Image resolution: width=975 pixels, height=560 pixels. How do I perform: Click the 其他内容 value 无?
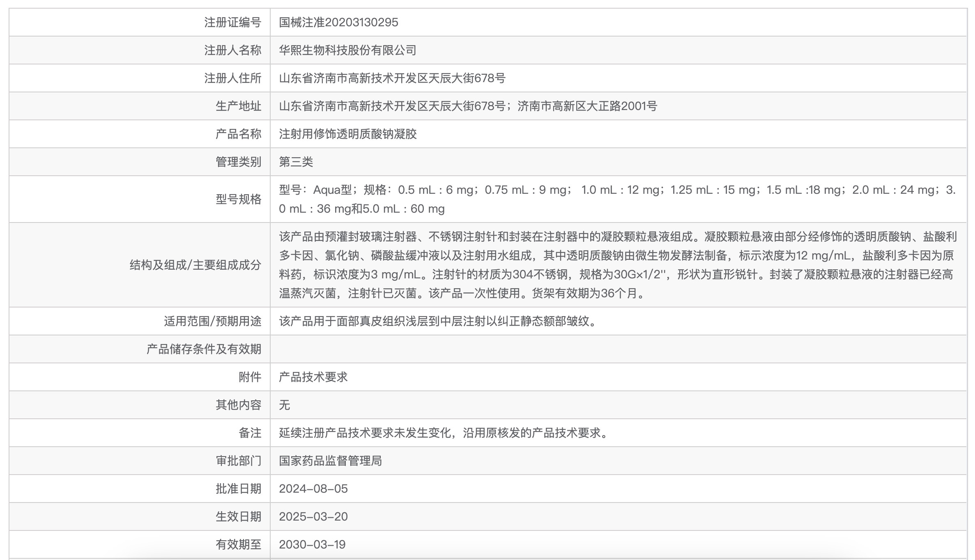(284, 404)
